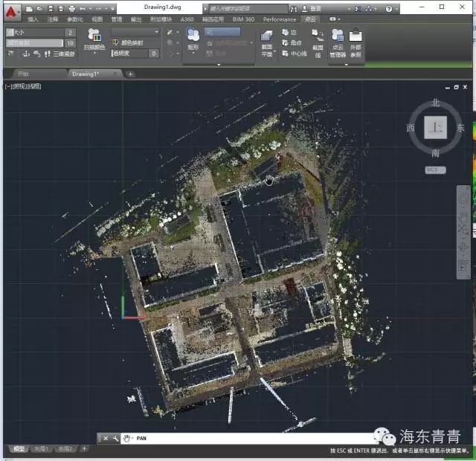Click the new drawing tab plus button

(x=131, y=74)
